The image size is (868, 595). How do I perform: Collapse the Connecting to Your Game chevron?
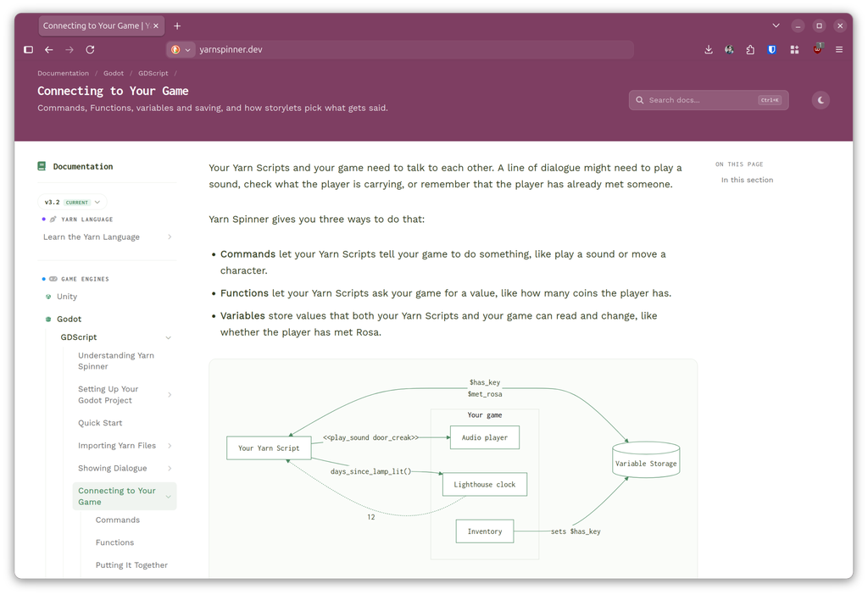(x=169, y=497)
